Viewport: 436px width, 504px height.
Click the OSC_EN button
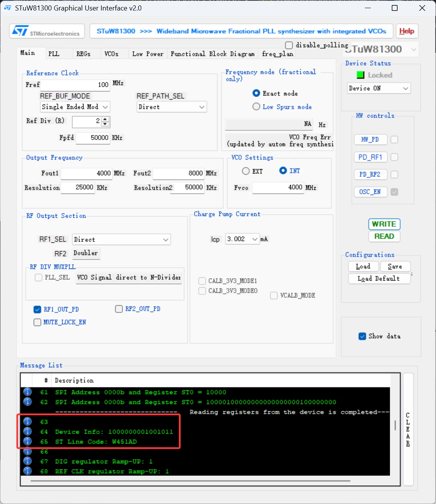pos(370,192)
